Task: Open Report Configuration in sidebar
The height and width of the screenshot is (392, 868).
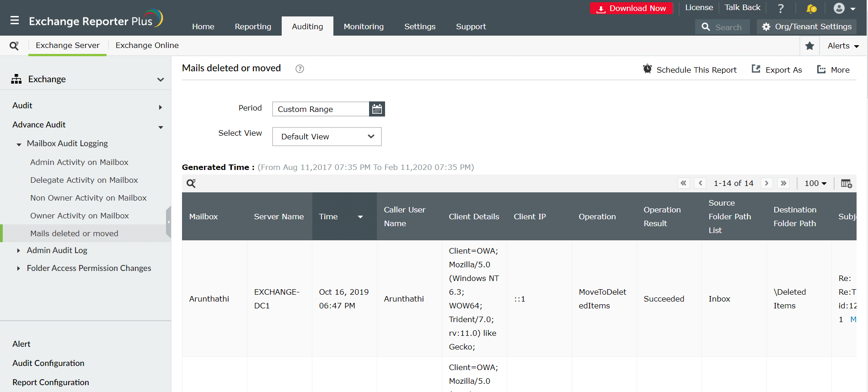Action: [x=51, y=382]
